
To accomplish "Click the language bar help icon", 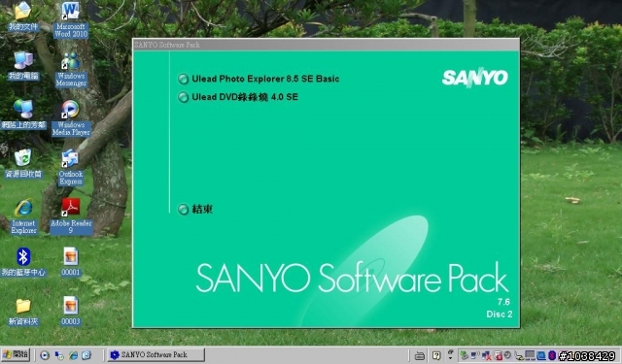I will point(436,355).
